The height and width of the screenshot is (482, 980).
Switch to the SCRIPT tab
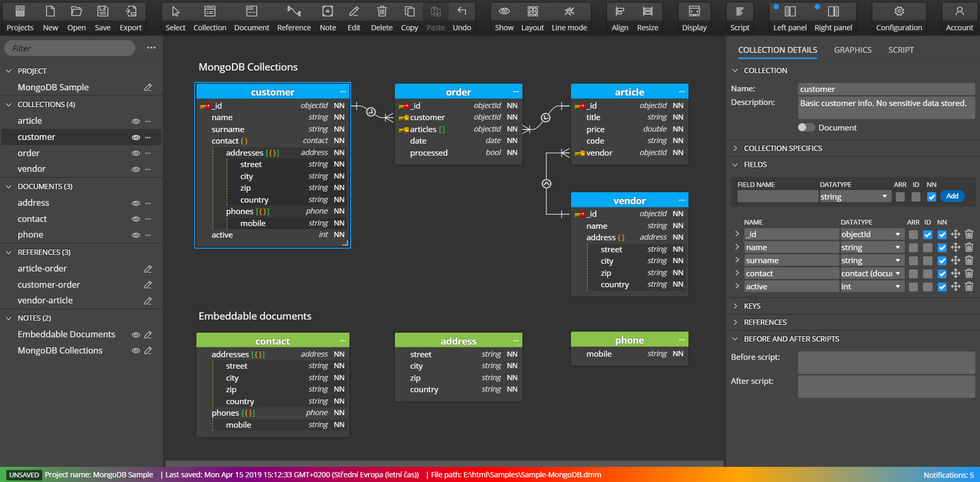tap(901, 50)
